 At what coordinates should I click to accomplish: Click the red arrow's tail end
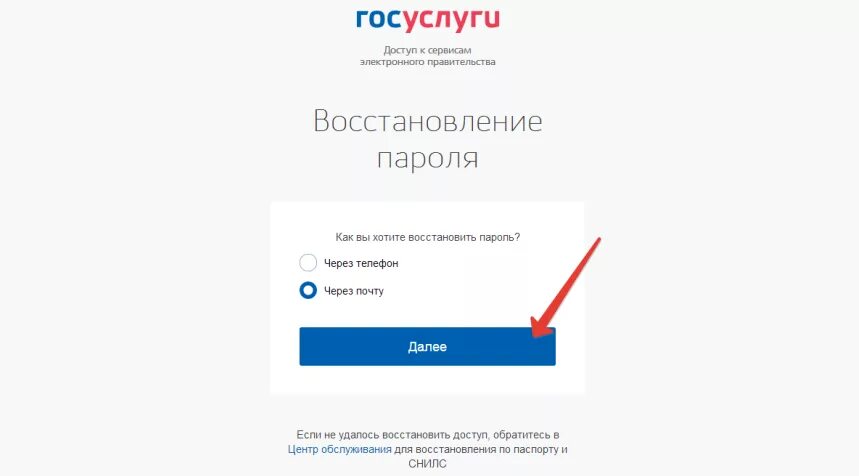click(x=599, y=239)
